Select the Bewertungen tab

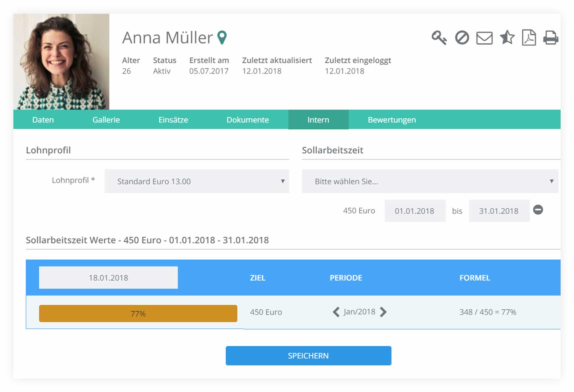pyautogui.click(x=391, y=120)
